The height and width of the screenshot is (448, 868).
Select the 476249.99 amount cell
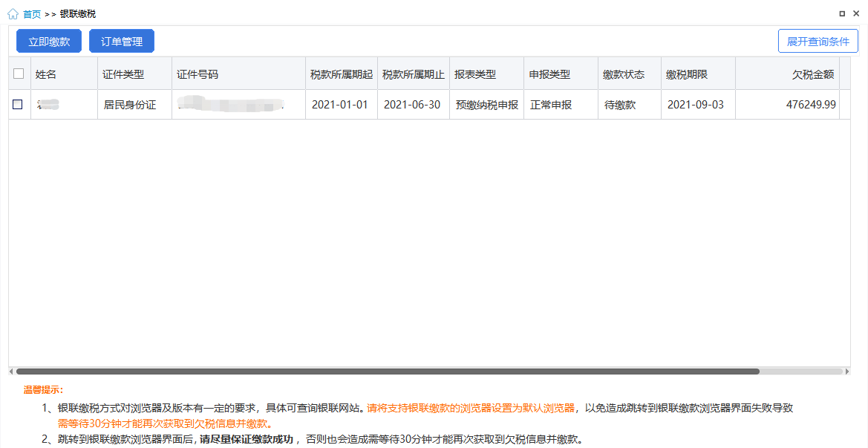coord(810,105)
